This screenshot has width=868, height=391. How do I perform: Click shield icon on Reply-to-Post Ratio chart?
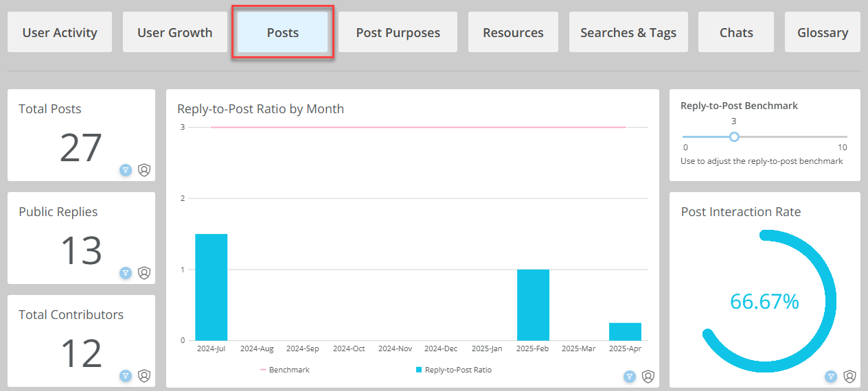tap(648, 377)
